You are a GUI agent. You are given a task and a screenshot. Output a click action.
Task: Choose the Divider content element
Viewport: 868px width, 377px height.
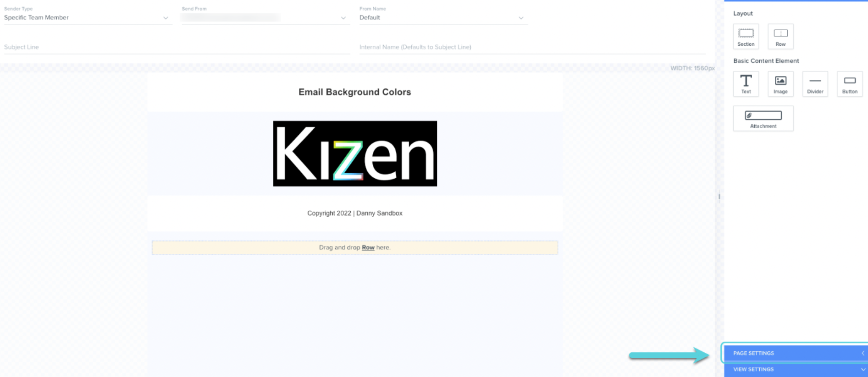(815, 84)
